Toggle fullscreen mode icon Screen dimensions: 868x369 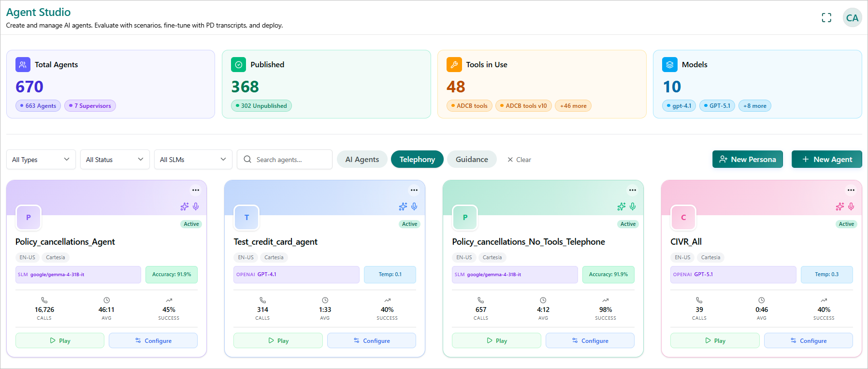[x=826, y=18]
